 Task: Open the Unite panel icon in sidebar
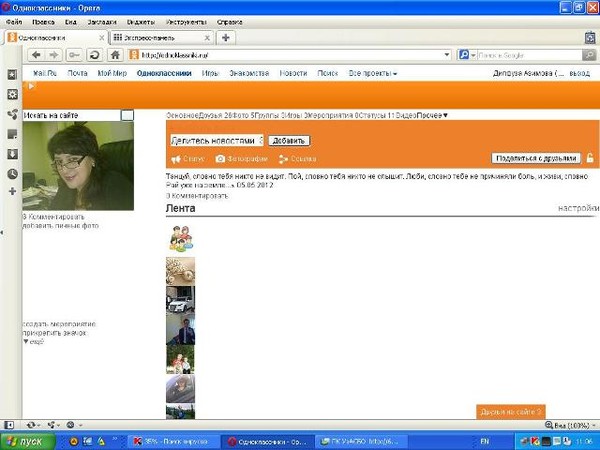(12, 114)
